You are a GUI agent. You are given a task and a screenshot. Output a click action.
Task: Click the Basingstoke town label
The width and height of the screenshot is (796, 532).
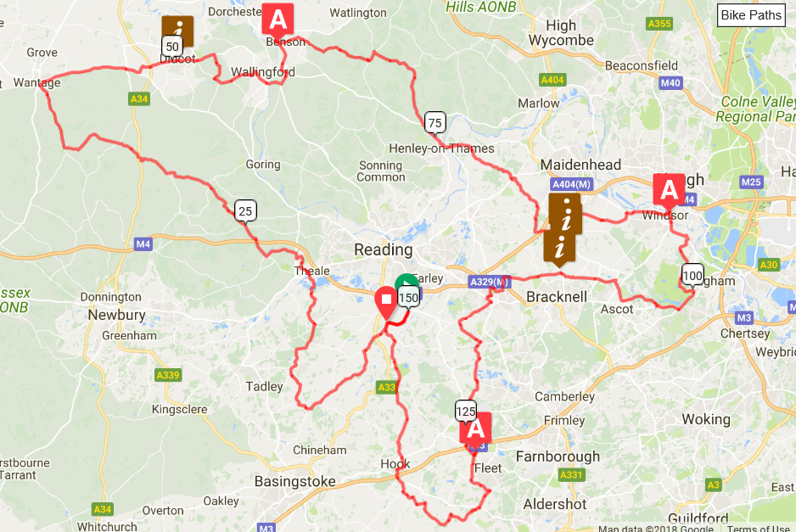pyautogui.click(x=295, y=481)
